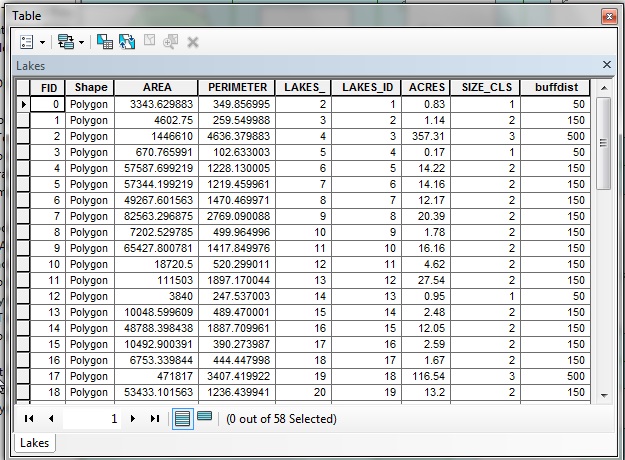Viewport: 625px width, 460px height.
Task: Close the Lakes table pane
Action: coord(607,64)
